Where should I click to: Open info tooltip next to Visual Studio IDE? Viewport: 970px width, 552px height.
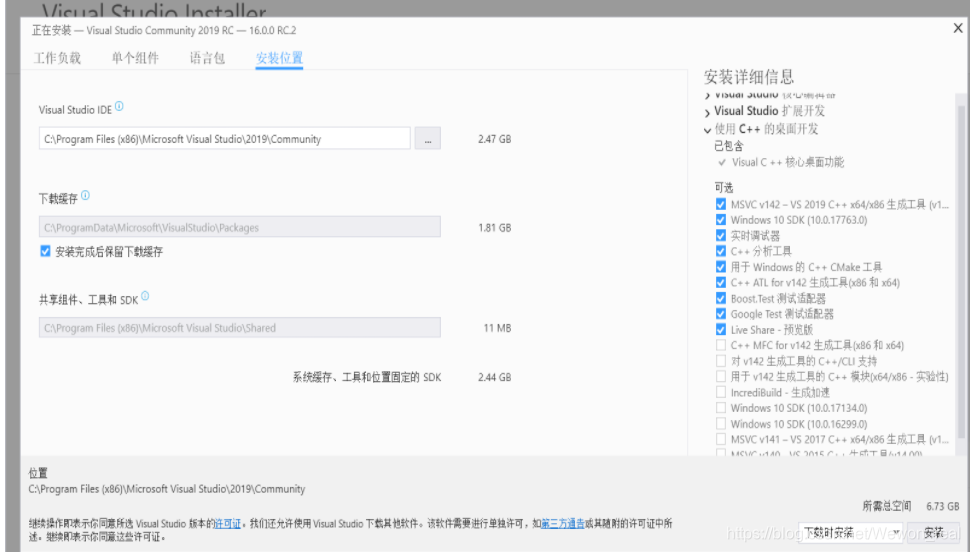119,107
